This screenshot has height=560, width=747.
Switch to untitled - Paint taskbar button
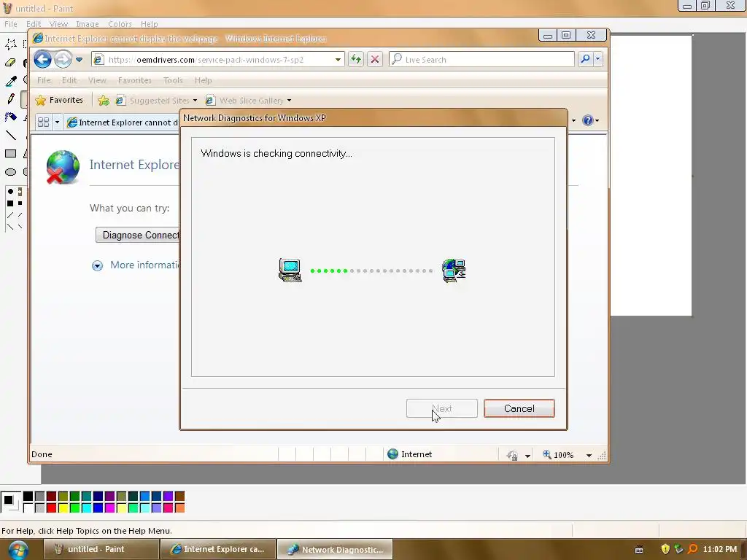point(101,549)
